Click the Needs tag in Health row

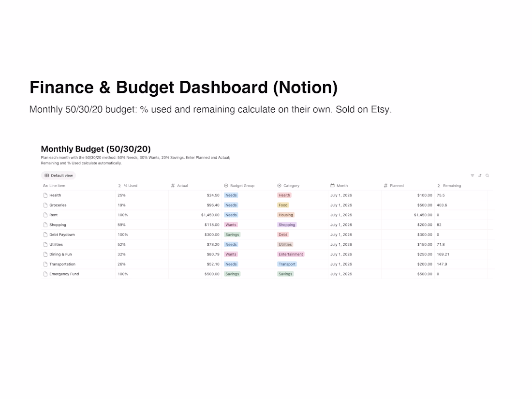[231, 195]
